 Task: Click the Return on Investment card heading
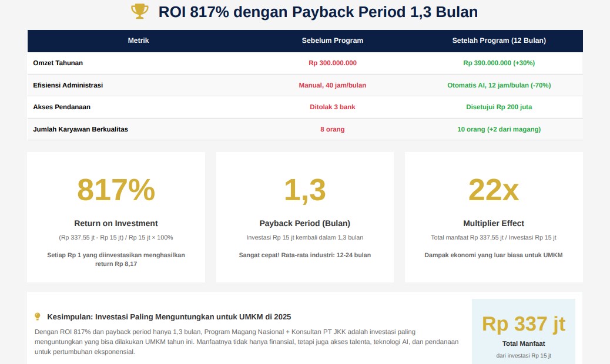pyautogui.click(x=116, y=223)
